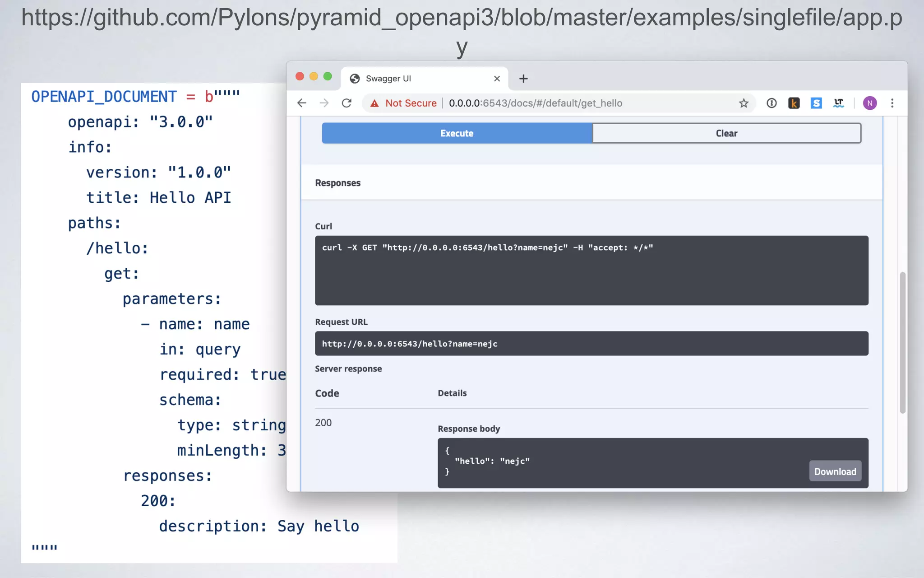Click the type: string line

(x=231, y=425)
